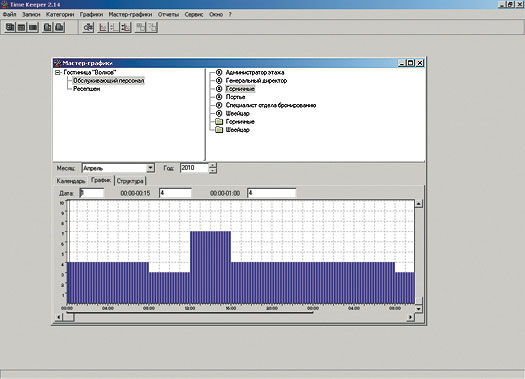Minimize the Мастер-графики child window
This screenshot has height=379, width=525.
402,63
